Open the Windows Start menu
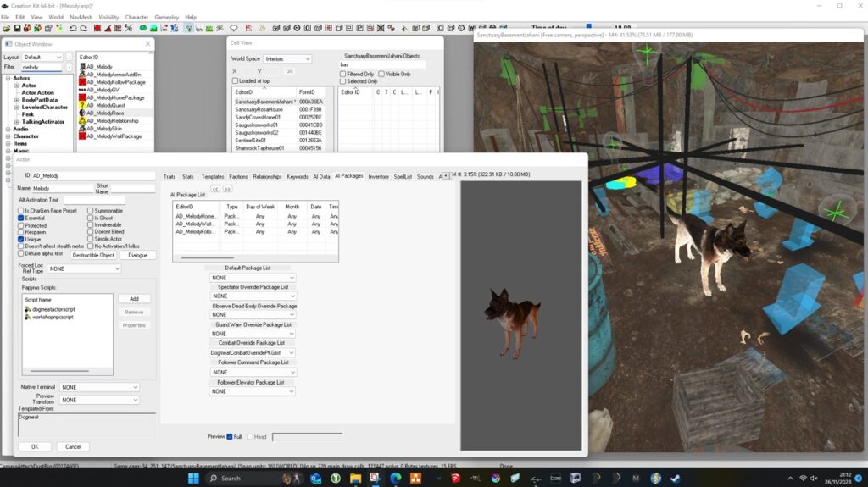The width and height of the screenshot is (868, 487). pos(193,479)
